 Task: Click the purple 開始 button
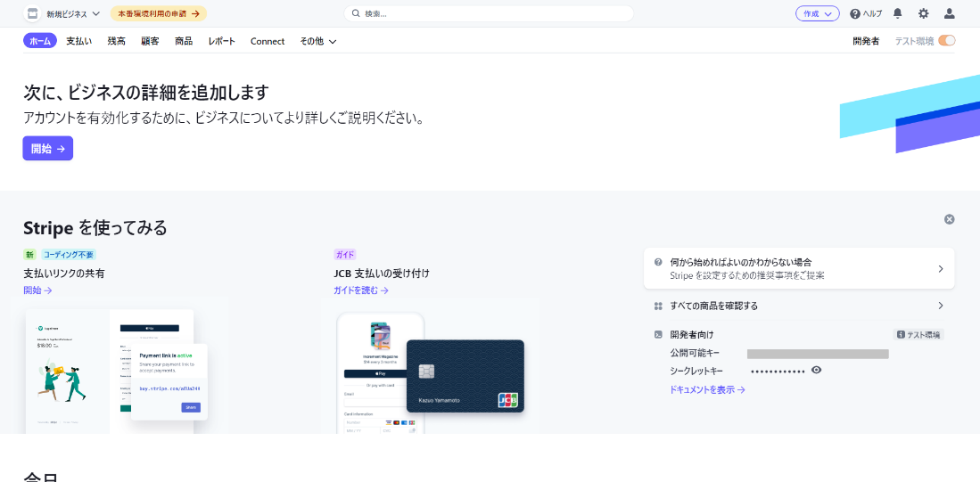tap(48, 149)
